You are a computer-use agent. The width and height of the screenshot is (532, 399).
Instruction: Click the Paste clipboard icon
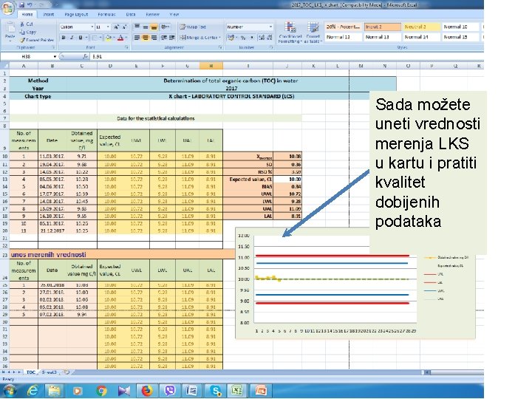[10, 29]
